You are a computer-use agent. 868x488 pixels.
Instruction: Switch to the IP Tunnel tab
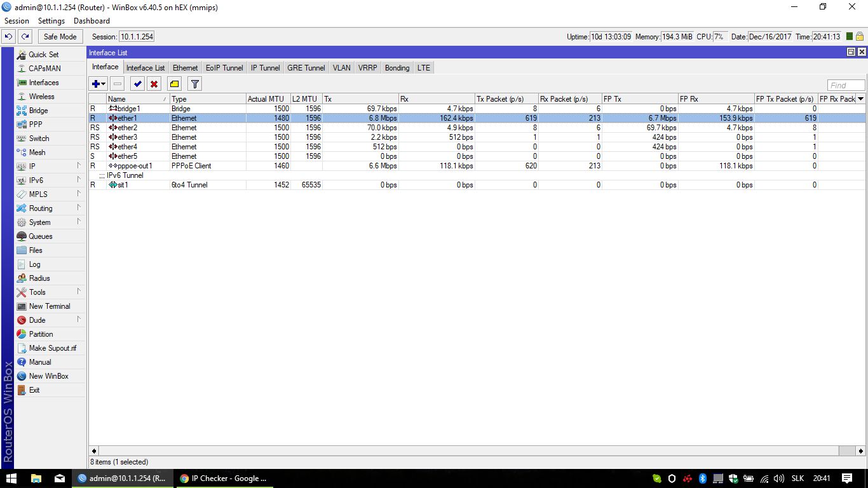pyautogui.click(x=265, y=68)
